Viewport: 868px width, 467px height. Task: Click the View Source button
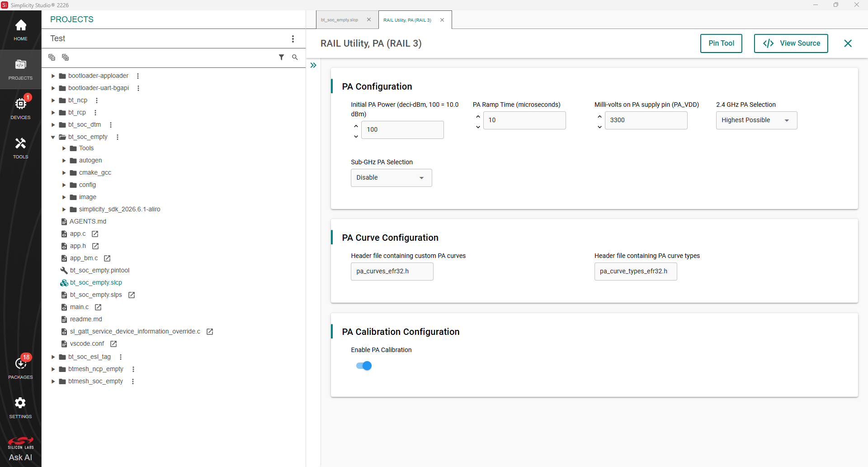[791, 43]
